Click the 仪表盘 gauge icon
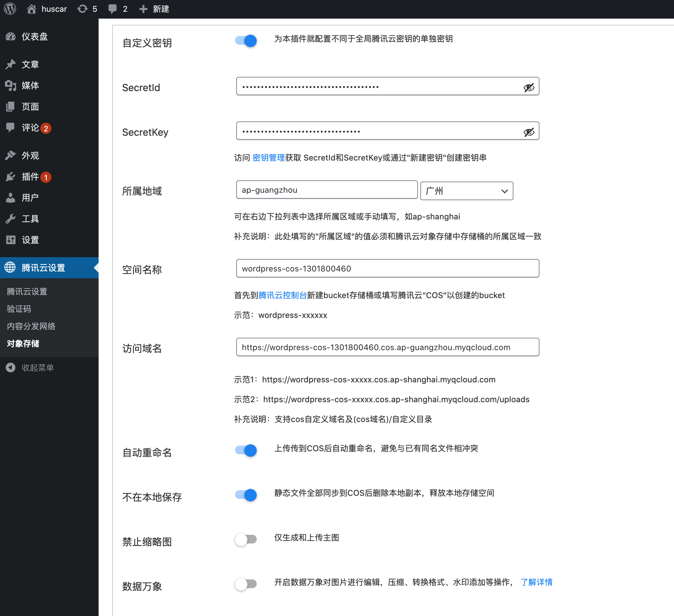674x616 pixels. point(11,37)
